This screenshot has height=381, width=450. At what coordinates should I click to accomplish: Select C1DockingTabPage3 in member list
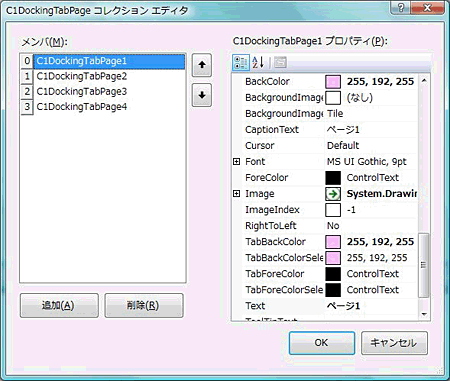tap(109, 91)
